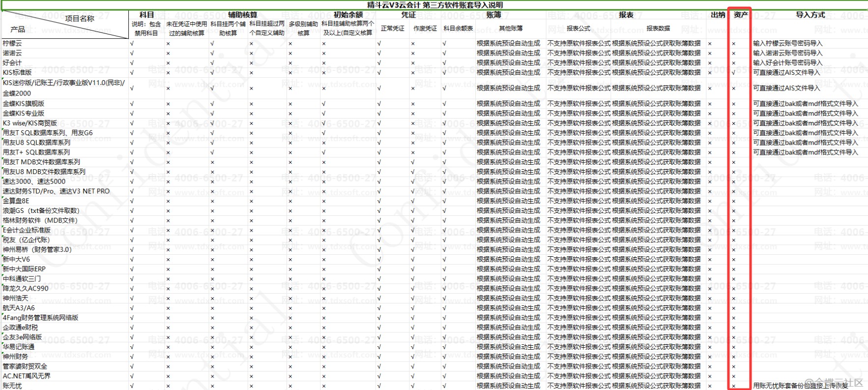Select the 报表公式 sub-header cell
This screenshot has height=390, width=868.
tap(578, 29)
